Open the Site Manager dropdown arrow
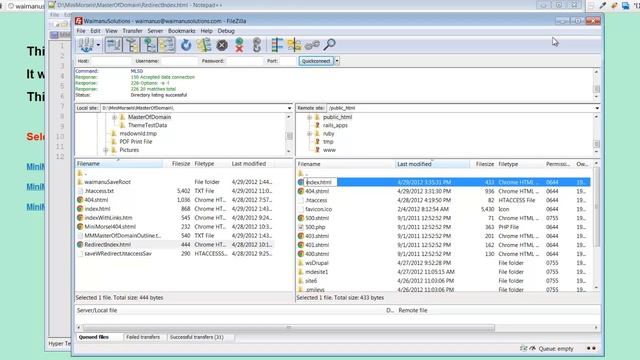Screen dimensions: 640x360 [98, 45]
